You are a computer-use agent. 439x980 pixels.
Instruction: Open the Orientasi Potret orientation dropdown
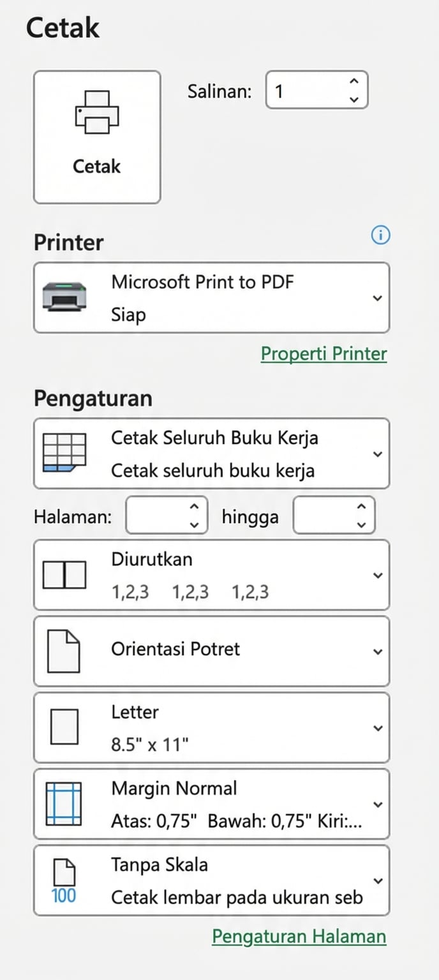tap(377, 650)
